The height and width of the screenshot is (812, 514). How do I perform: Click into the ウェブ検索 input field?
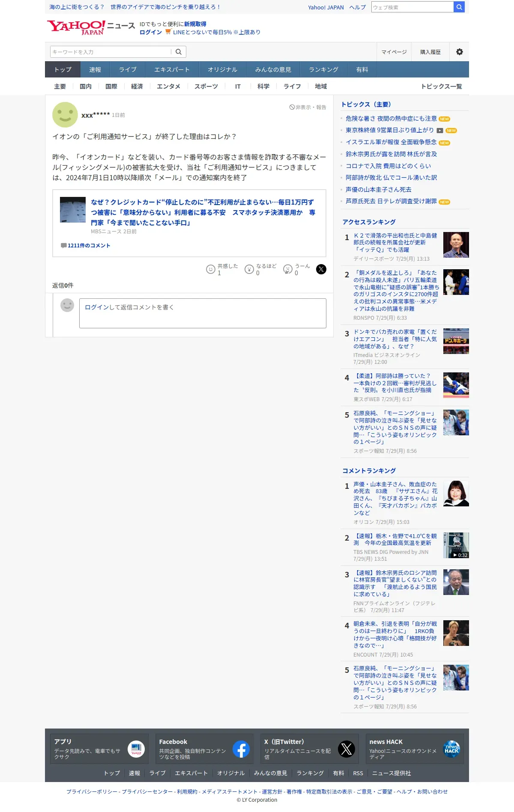[412, 7]
